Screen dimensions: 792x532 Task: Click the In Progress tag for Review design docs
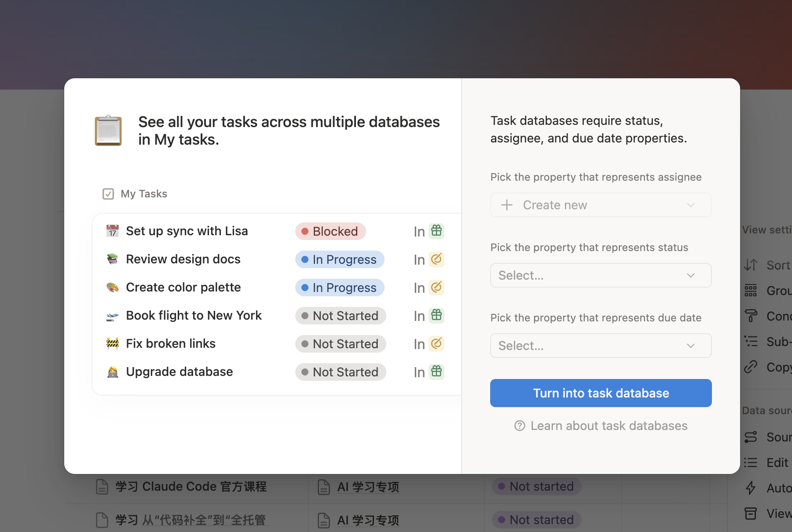340,259
